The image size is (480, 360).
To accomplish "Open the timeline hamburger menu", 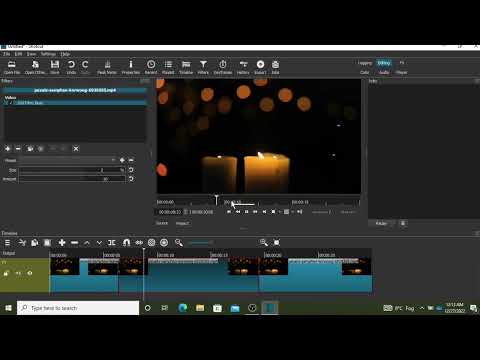I will [7, 243].
